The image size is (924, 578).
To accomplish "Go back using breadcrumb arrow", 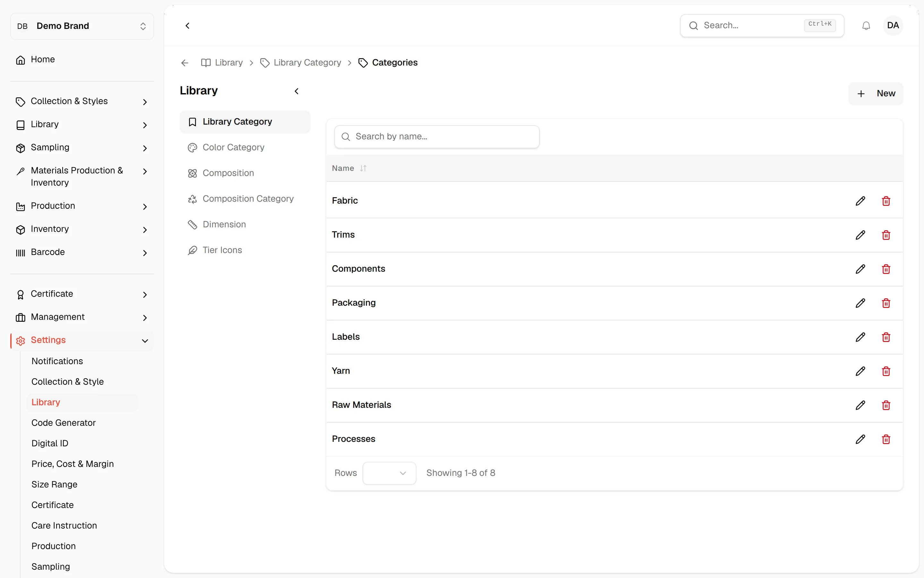I will 185,63.
